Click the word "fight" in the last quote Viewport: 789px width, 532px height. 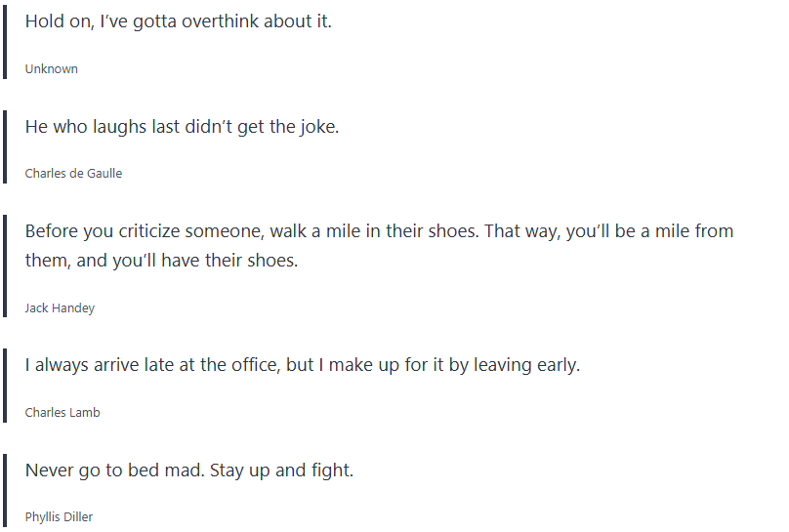coord(330,470)
